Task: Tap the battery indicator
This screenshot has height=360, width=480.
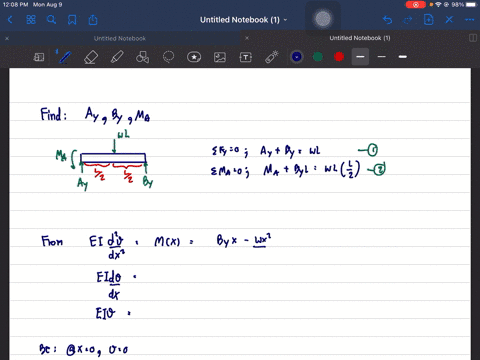Action: 471,5
